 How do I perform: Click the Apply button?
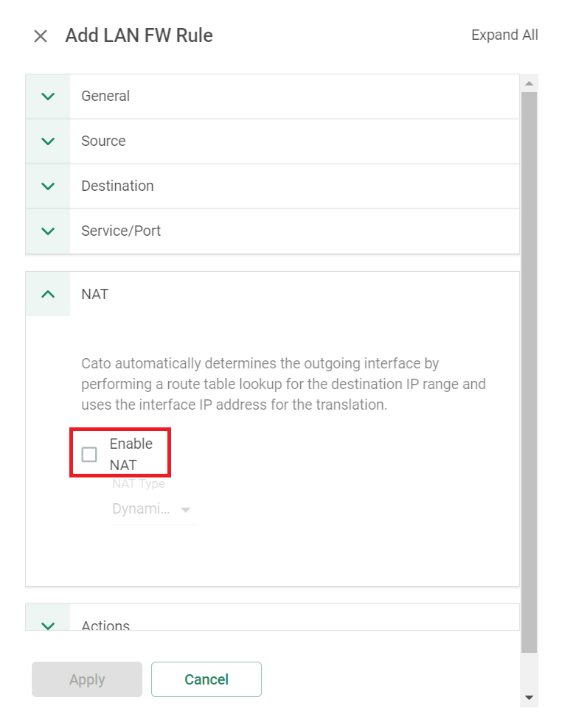pos(87,679)
